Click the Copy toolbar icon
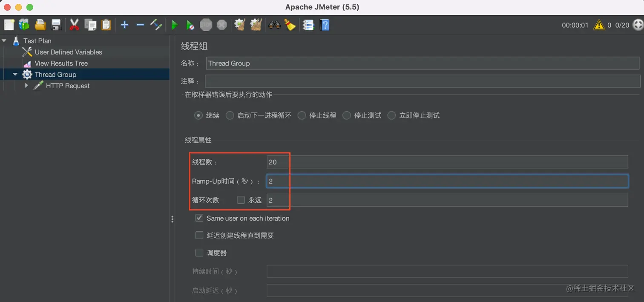 point(90,25)
